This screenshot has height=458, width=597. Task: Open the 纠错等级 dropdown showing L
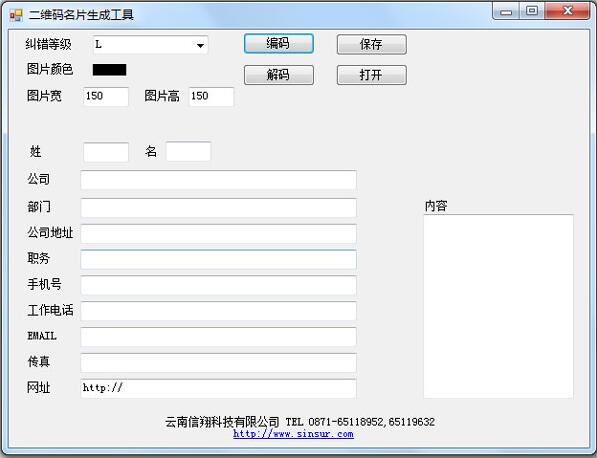point(150,45)
